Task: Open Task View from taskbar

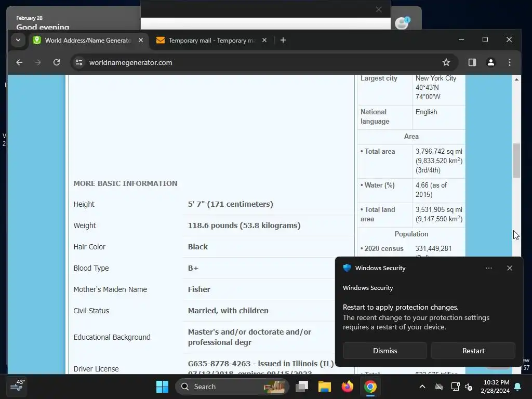Action: 302,387
